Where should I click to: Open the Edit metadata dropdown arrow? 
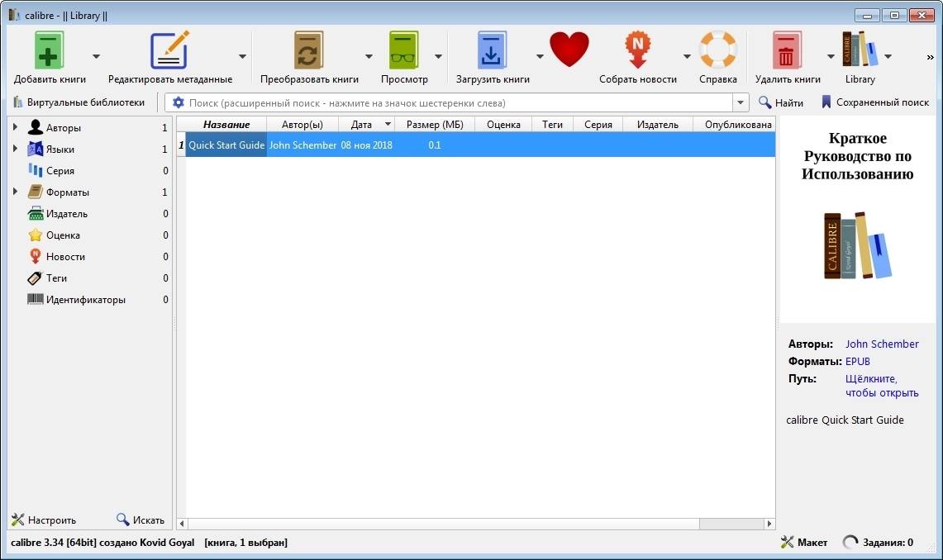242,56
